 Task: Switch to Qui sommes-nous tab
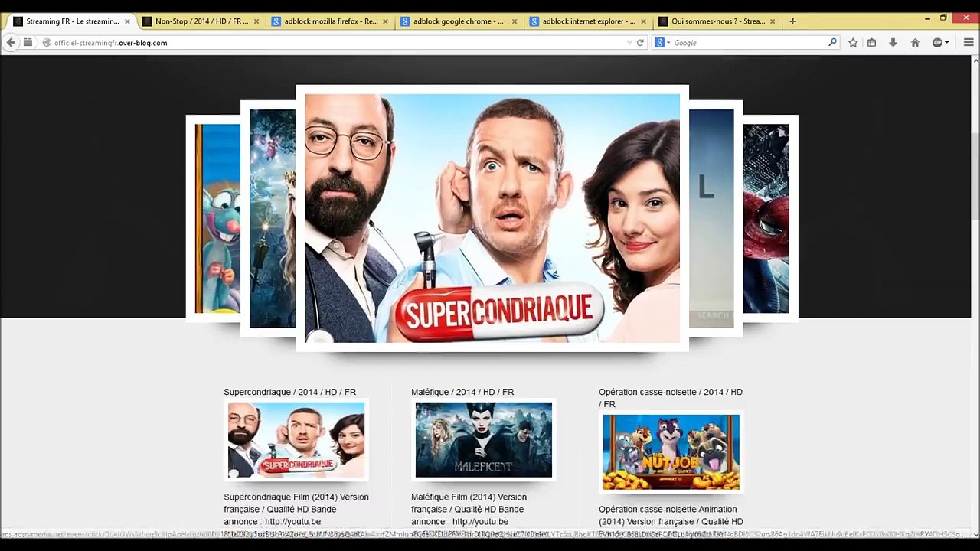pos(717,21)
